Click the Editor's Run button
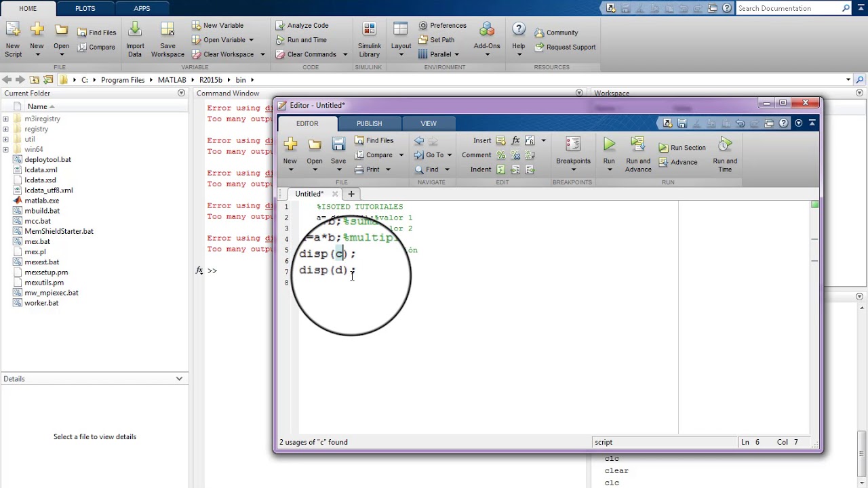Image resolution: width=868 pixels, height=488 pixels. (609, 153)
